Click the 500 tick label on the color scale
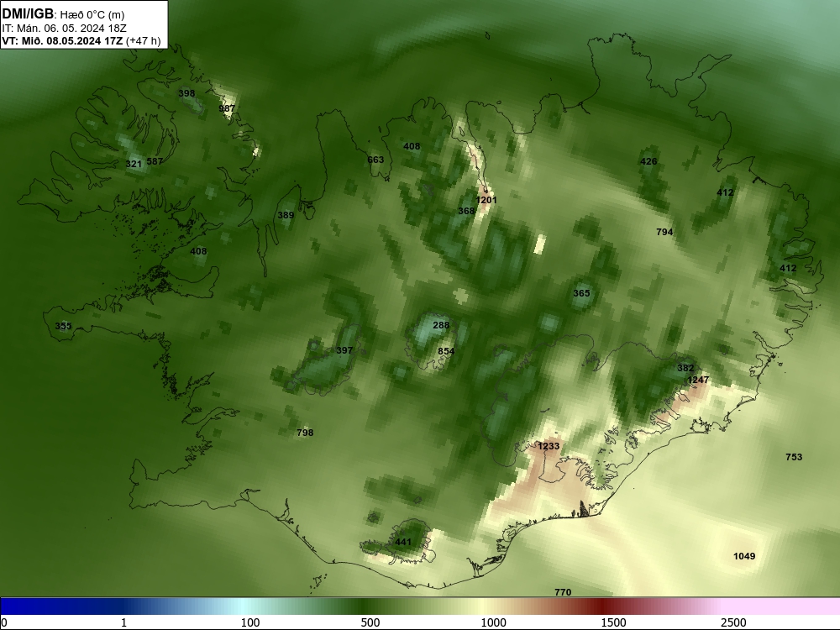Viewport: 840px width, 630px height. point(370,622)
